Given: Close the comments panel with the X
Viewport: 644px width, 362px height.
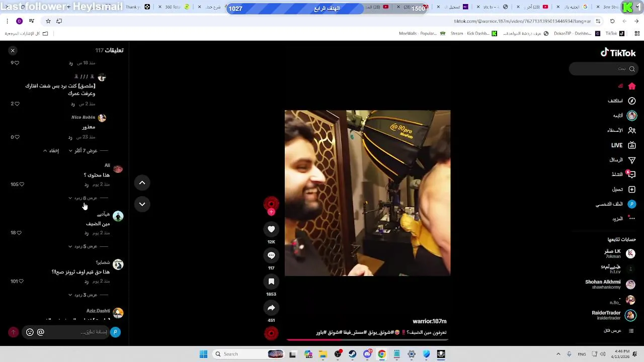Looking at the screenshot, I should pos(13,50).
